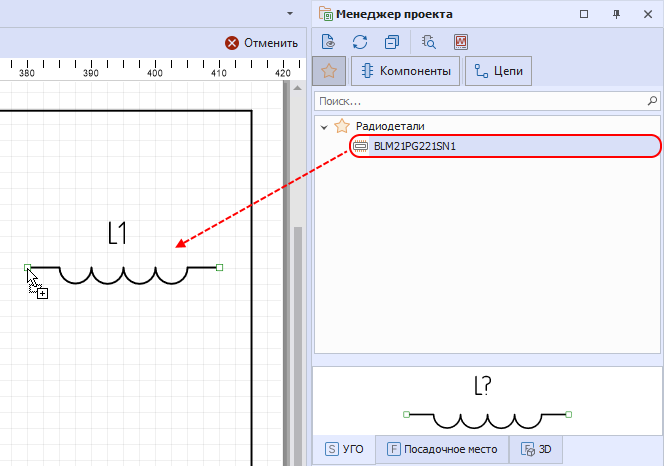Viewport: 664px width, 466px height.
Task: Collapse the Радиодетали tree group
Action: pos(324,127)
